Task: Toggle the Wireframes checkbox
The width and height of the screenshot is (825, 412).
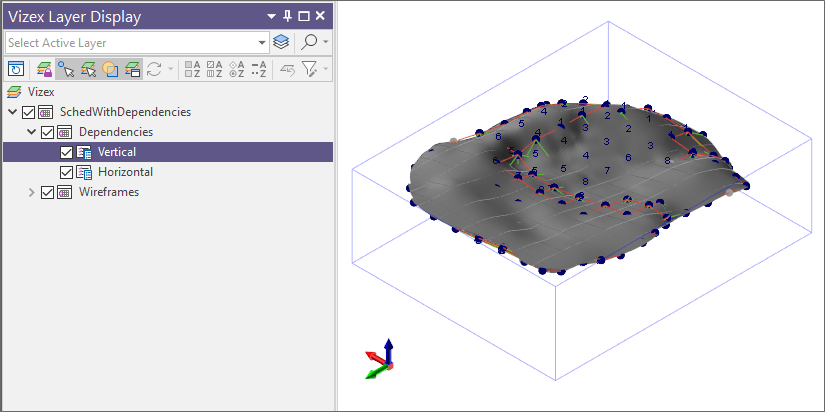Action: 47,192
